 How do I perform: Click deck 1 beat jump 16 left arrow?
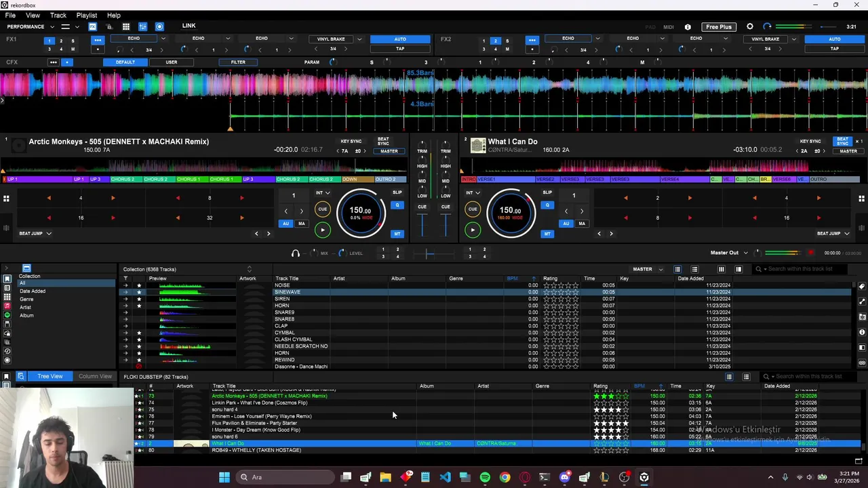pos(49,218)
